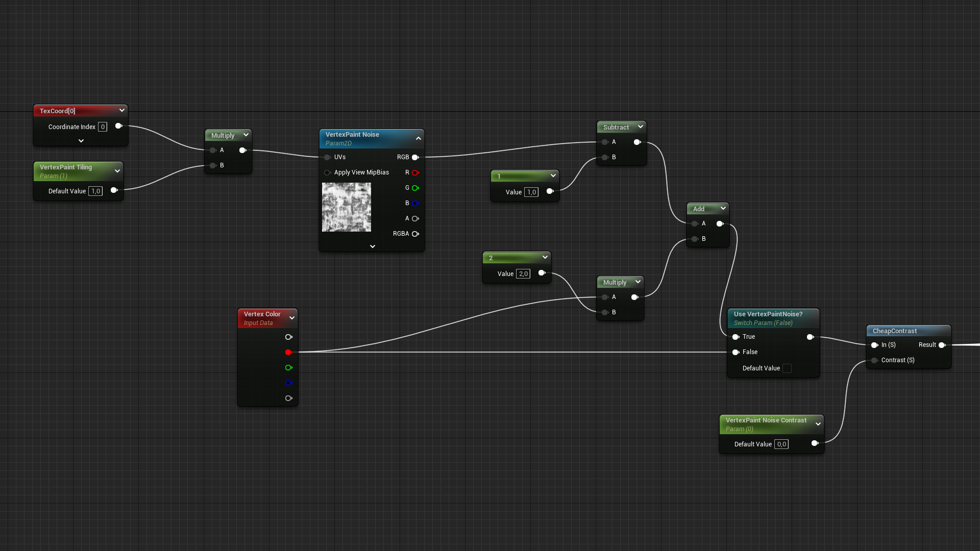Open the Subtract node dropdown arrow
The width and height of the screenshot is (980, 551).
pos(640,127)
